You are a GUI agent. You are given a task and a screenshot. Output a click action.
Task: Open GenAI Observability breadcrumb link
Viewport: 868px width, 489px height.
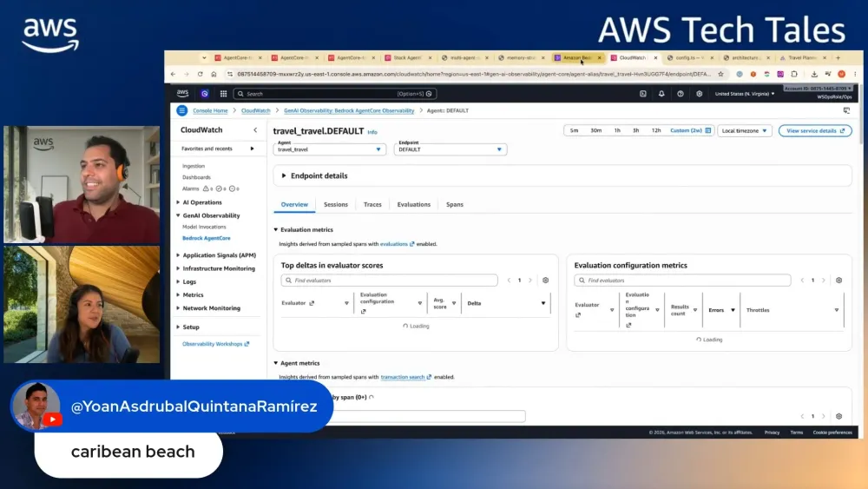tap(349, 111)
